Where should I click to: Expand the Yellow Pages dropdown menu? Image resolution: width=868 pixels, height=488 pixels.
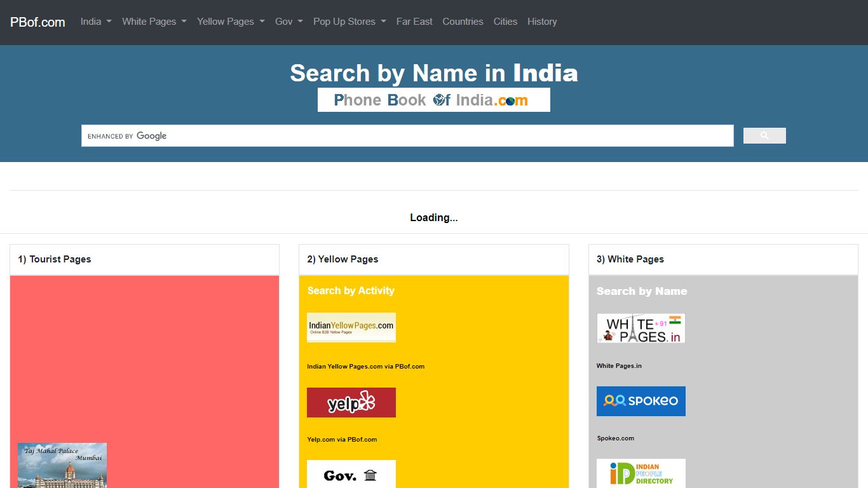pos(231,22)
